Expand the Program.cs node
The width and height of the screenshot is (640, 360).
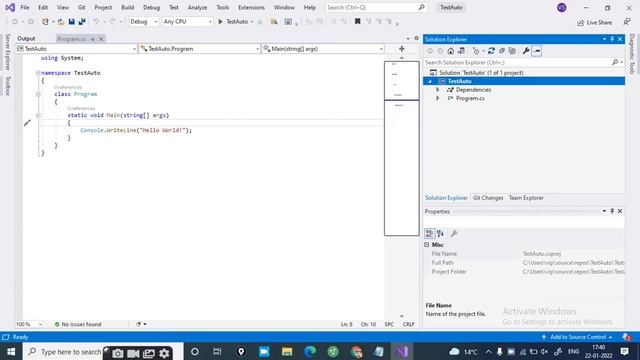(438, 98)
